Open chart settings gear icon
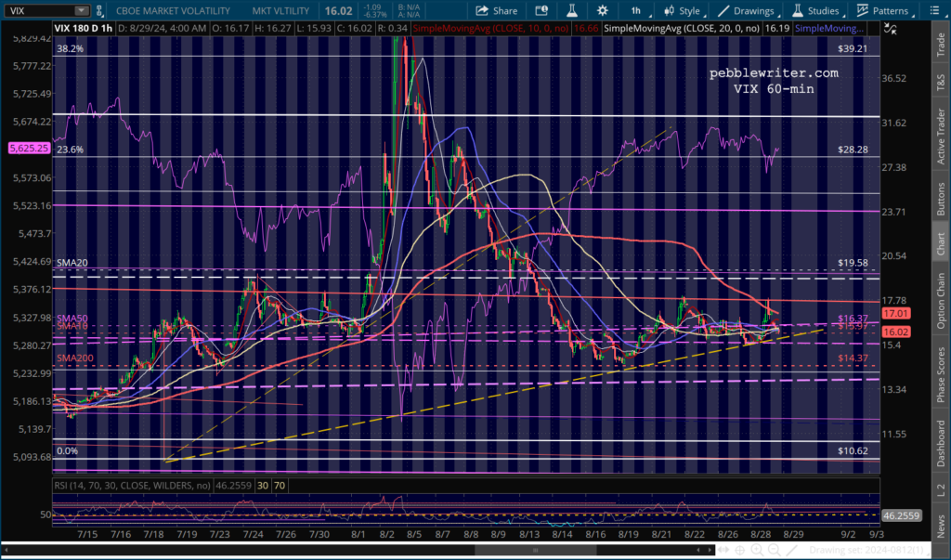The height and width of the screenshot is (560, 951). point(603,11)
